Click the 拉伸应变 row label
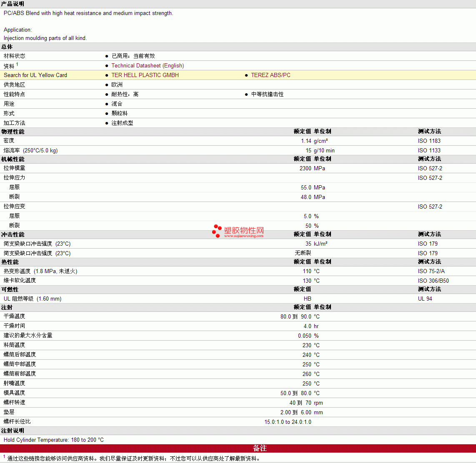 14,207
